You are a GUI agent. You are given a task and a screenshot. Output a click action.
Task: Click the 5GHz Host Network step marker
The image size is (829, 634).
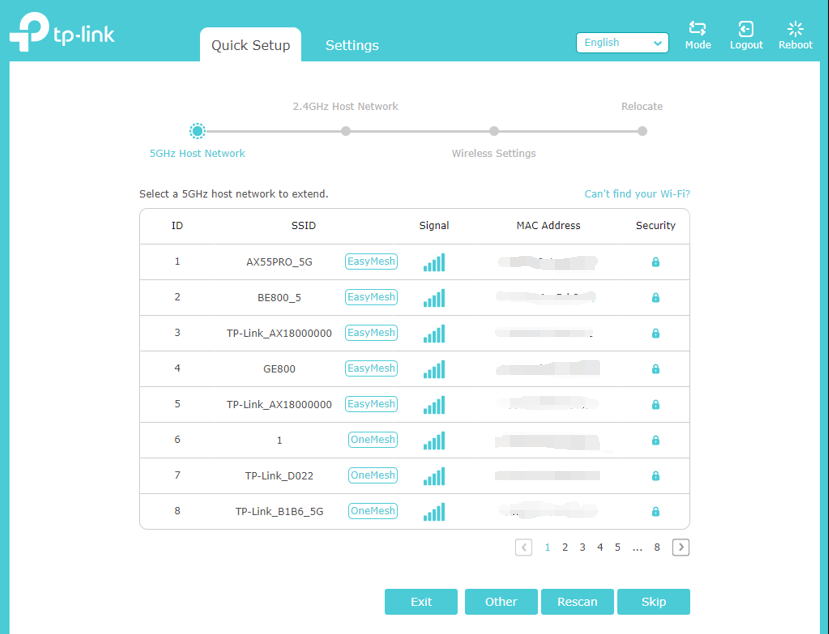pyautogui.click(x=197, y=131)
